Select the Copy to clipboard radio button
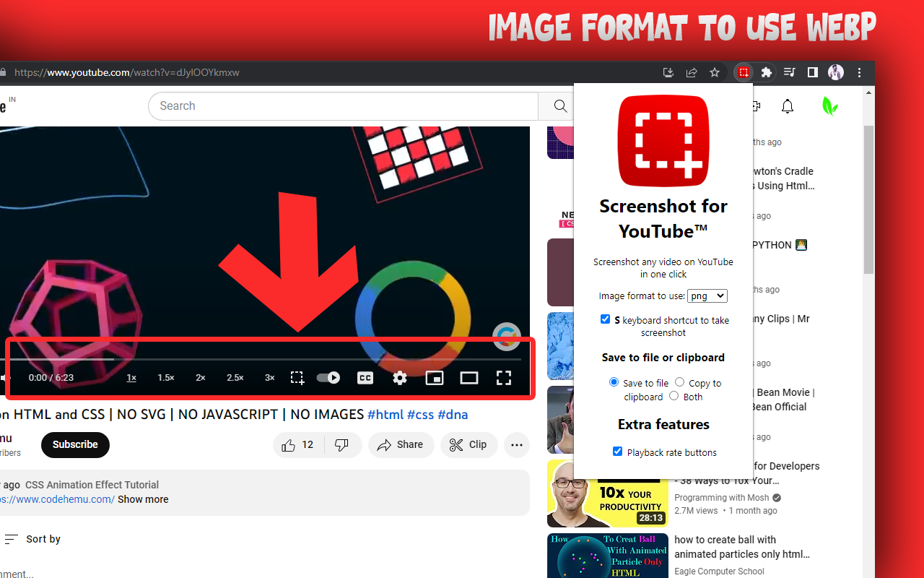Screen dimensions: 924x578 coord(679,381)
